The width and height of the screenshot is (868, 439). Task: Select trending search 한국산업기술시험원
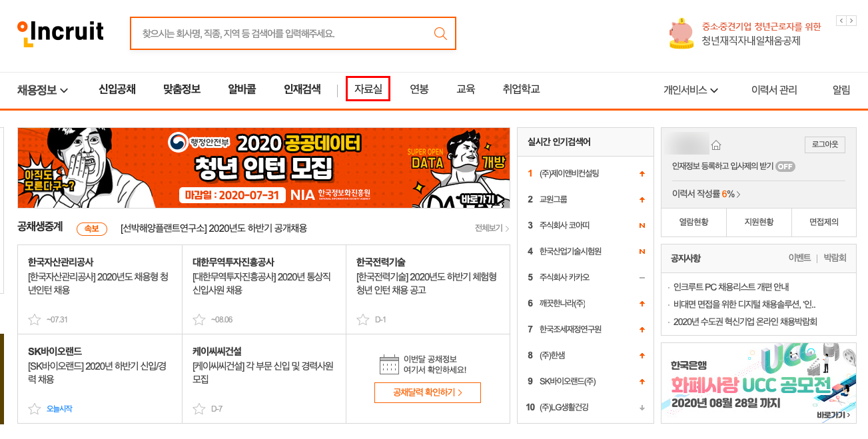pyautogui.click(x=570, y=251)
